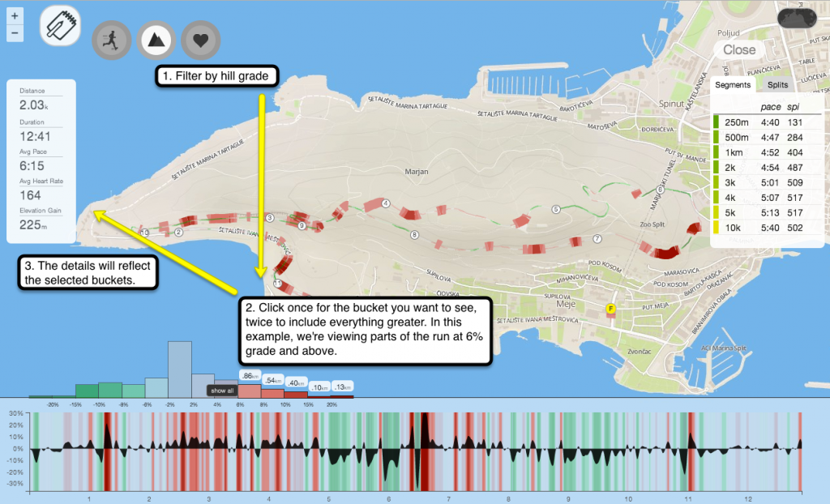Screen dimensions: 830x504
Task: Click the 'Zoo Split' map label
Action: (x=652, y=224)
